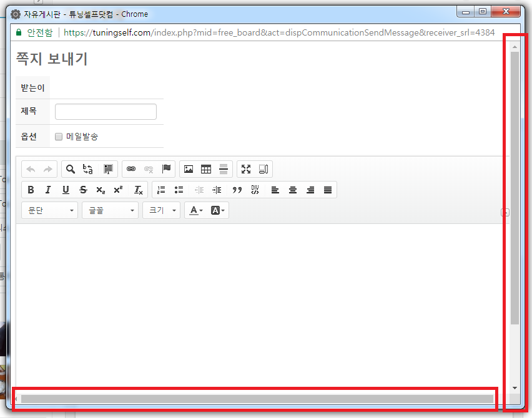Open the find magnifier tool

point(71,169)
